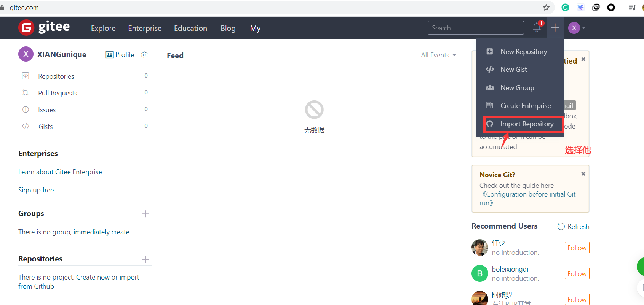Follow user boleixiongdi
The width and height of the screenshot is (644, 305).
coord(577,273)
